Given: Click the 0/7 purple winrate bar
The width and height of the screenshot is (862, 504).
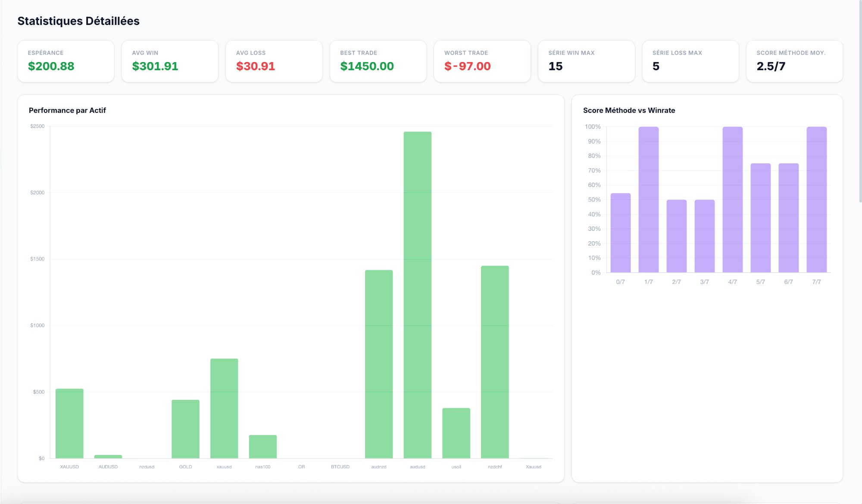Looking at the screenshot, I should pos(620,233).
